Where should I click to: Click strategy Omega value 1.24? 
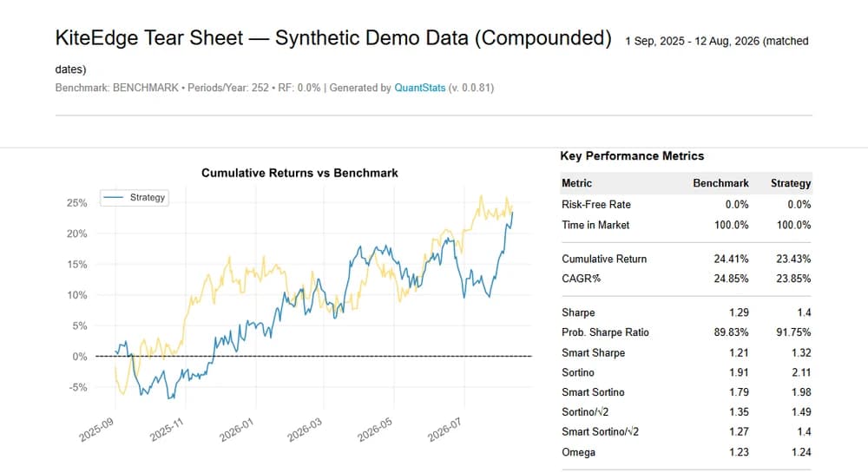tap(801, 452)
